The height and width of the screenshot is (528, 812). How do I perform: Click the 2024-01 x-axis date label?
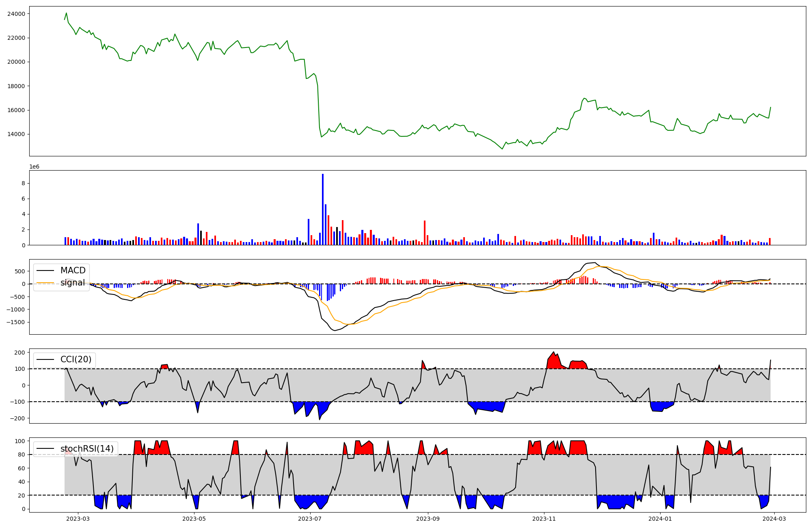point(660,519)
